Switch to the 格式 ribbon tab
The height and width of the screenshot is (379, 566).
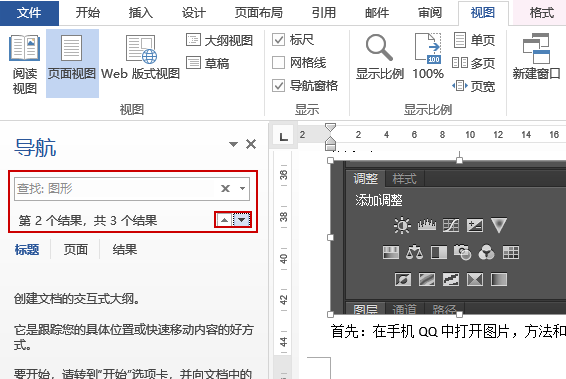(541, 13)
